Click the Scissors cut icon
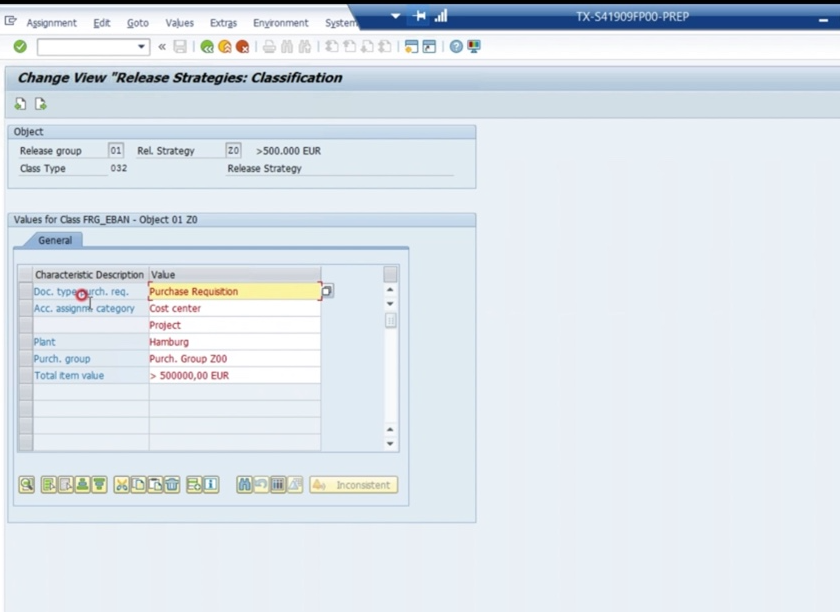The width and height of the screenshot is (840, 612). pos(122,485)
